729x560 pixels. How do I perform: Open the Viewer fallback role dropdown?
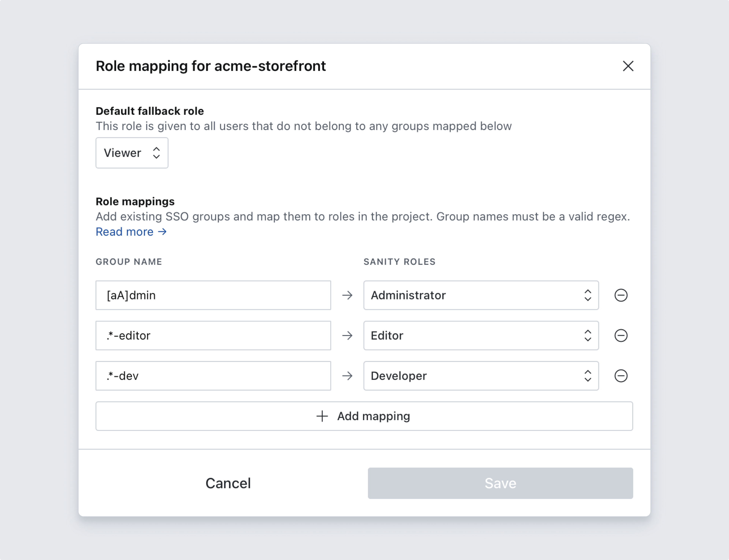(x=132, y=153)
